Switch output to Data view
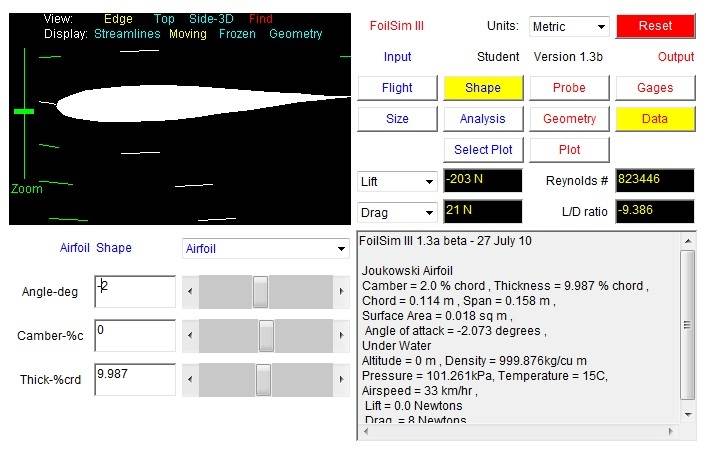The height and width of the screenshot is (461, 709). [655, 119]
